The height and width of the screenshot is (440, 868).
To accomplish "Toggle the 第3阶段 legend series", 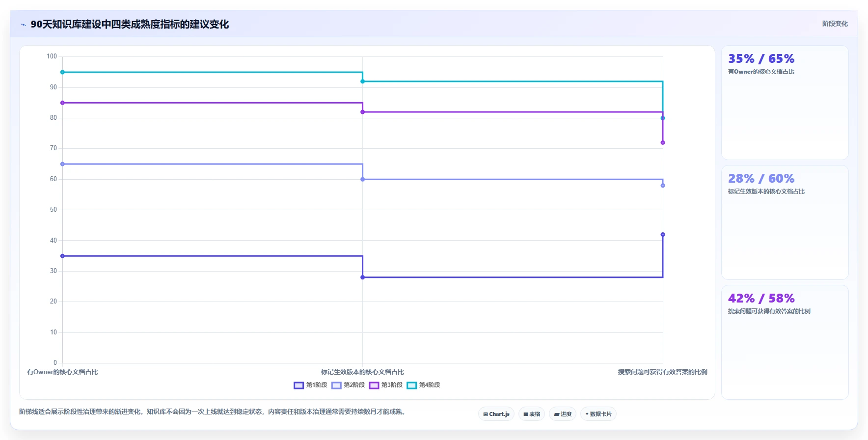I will coord(386,385).
